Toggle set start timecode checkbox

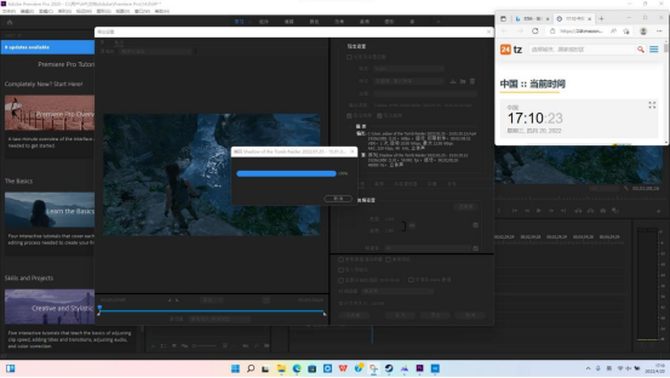click(x=341, y=281)
